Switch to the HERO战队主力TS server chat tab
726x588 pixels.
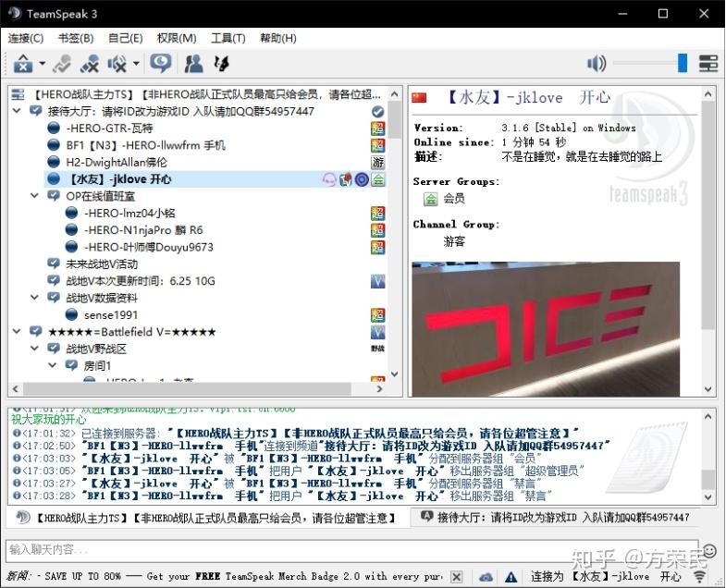pyautogui.click(x=207, y=518)
